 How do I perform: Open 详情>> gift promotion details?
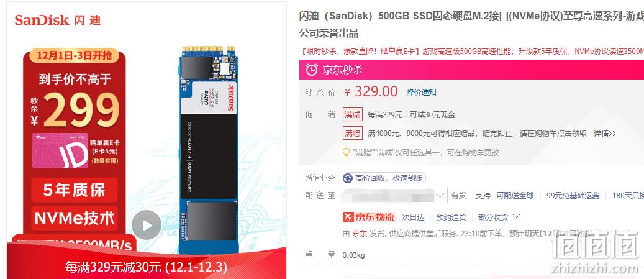605,134
